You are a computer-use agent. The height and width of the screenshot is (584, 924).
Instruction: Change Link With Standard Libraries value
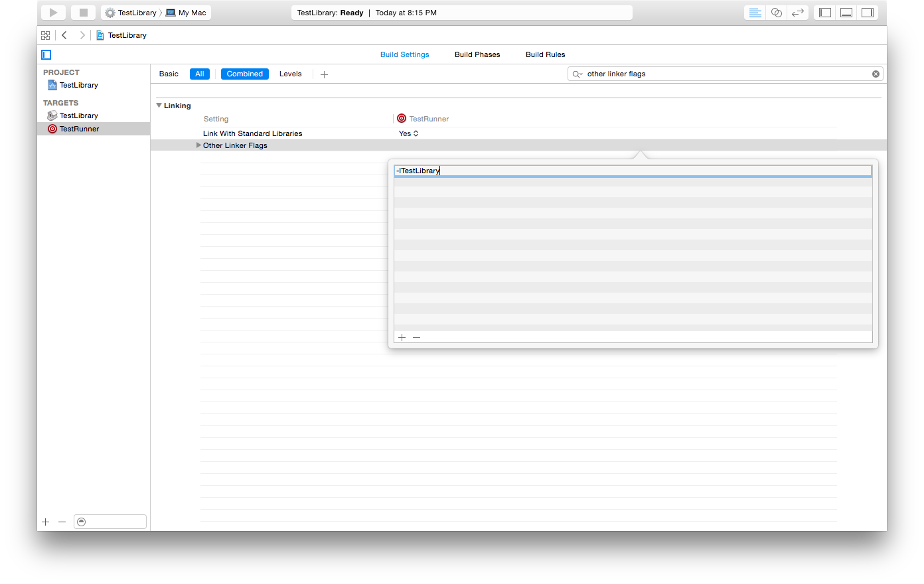[x=409, y=133]
